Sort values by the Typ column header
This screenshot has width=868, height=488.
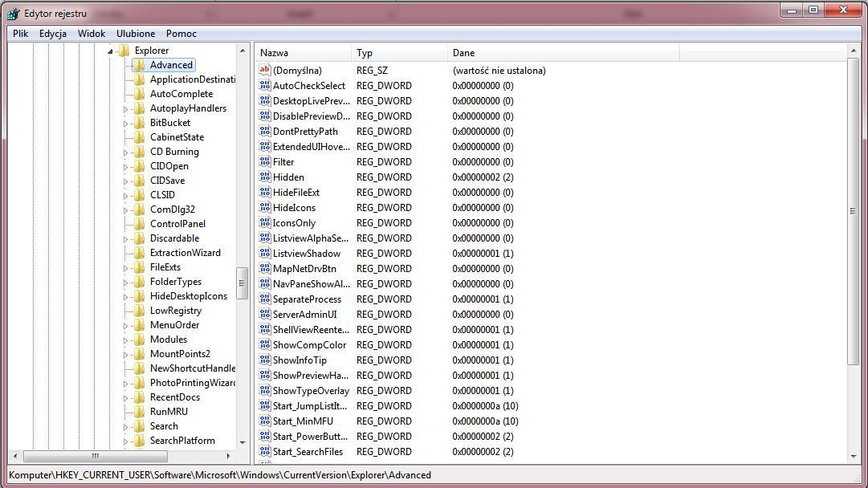pyautogui.click(x=399, y=52)
